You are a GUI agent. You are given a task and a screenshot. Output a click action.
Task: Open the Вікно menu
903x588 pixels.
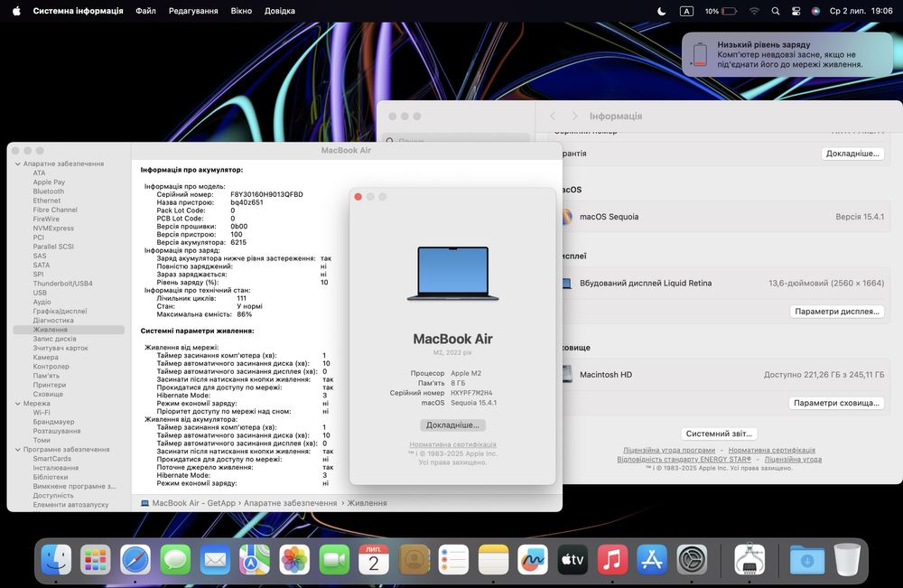click(x=241, y=10)
